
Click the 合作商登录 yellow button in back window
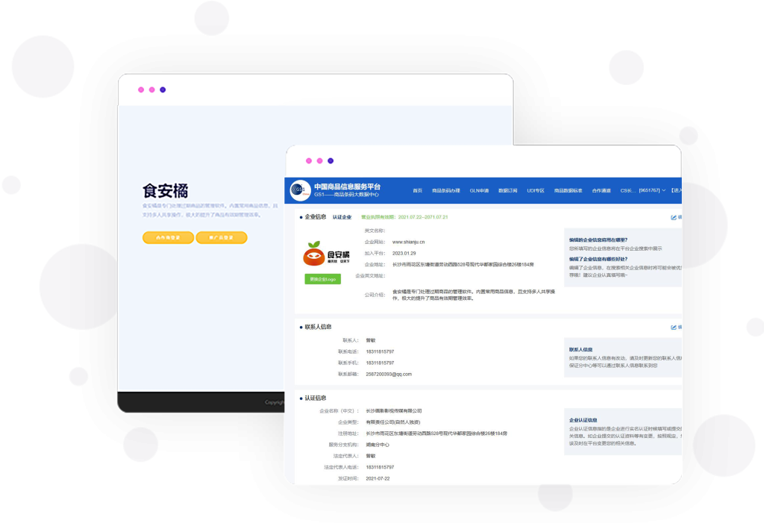168,238
